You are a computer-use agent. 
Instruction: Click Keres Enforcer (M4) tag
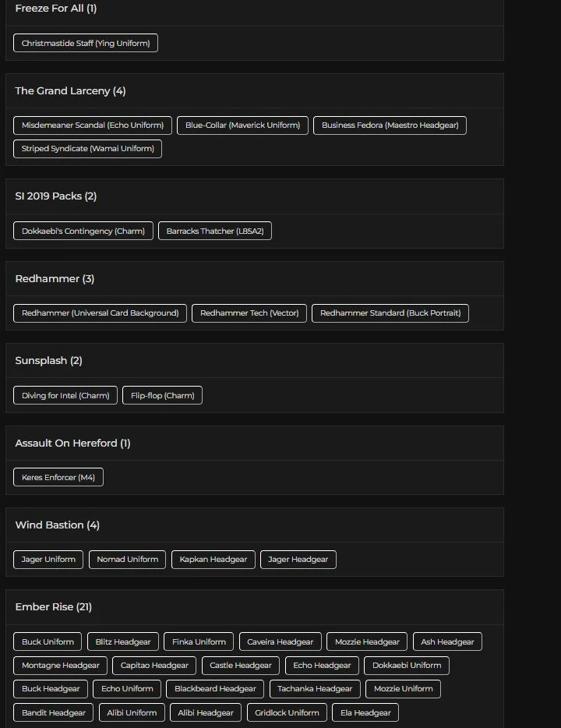pyautogui.click(x=58, y=477)
